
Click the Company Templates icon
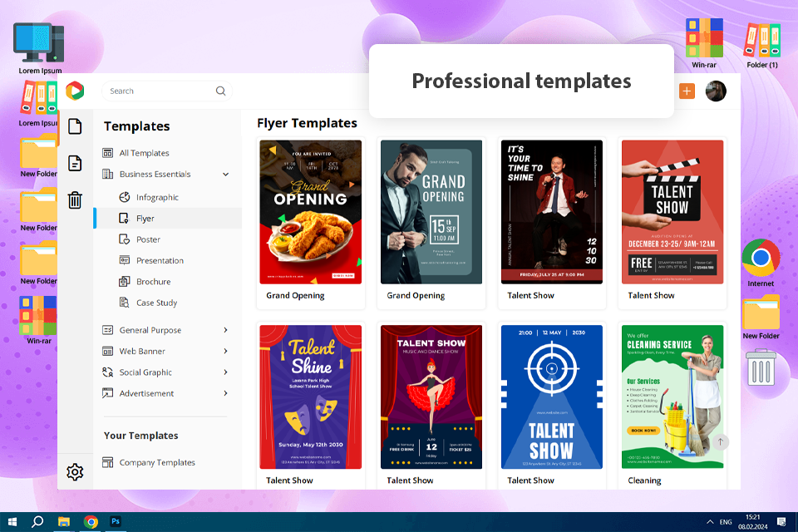pos(107,462)
